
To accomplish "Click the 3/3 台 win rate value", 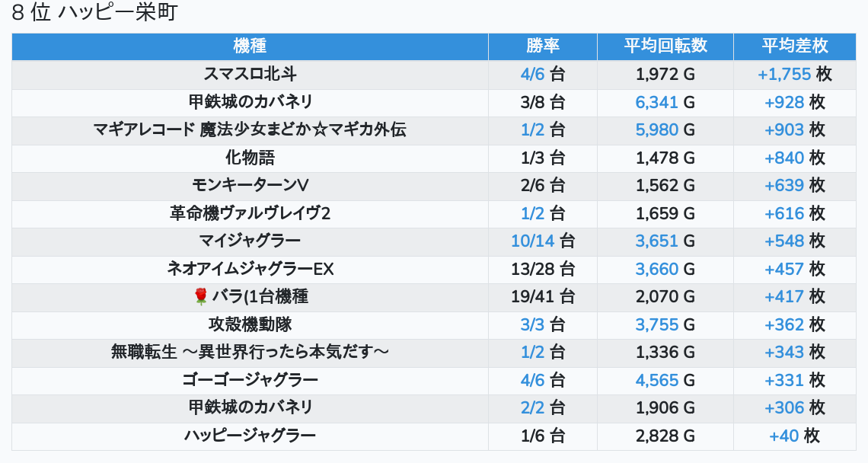I will click(x=542, y=325).
